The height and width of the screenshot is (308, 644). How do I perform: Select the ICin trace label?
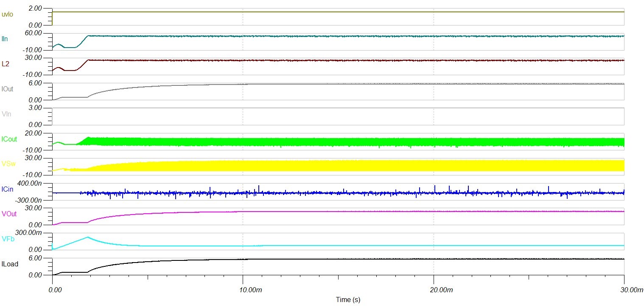point(7,189)
